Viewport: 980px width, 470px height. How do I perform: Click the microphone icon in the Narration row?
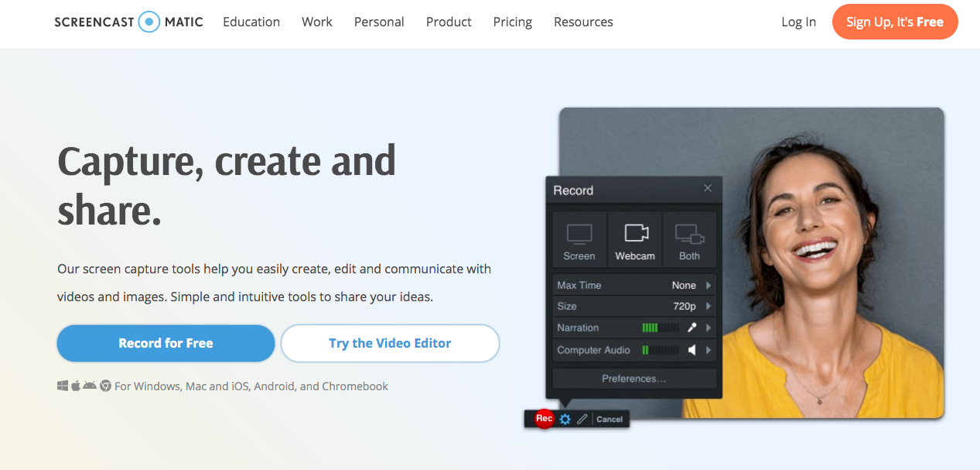692,328
